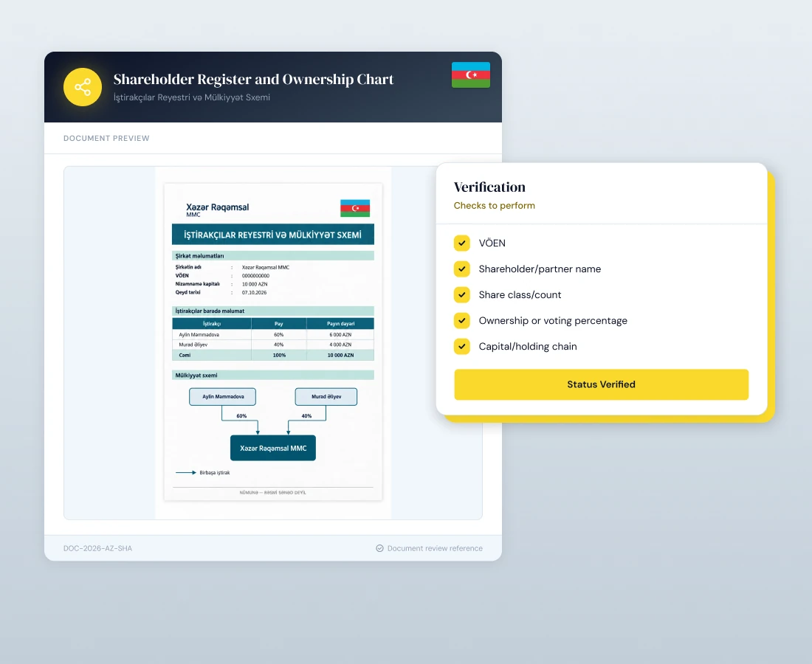Image resolution: width=812 pixels, height=664 pixels.
Task: Click the Checks to perform subtitle
Action: [494, 205]
